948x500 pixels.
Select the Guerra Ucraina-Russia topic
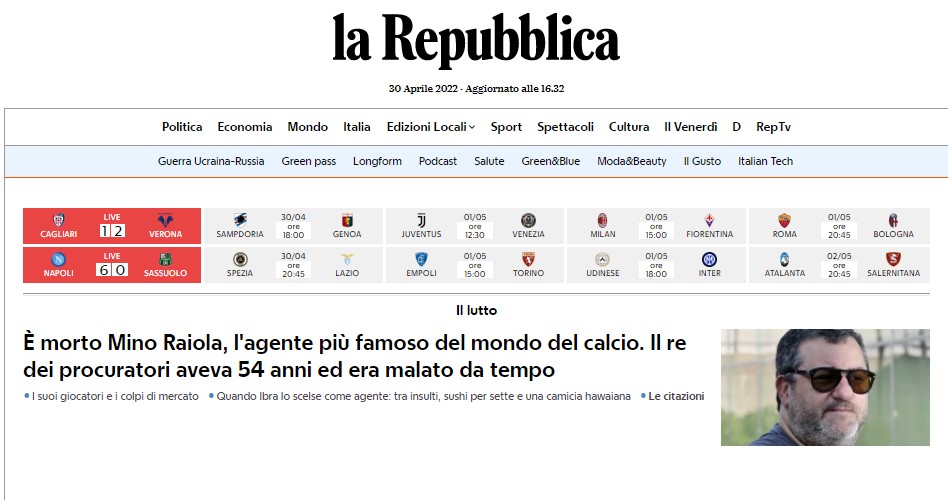[x=211, y=161]
